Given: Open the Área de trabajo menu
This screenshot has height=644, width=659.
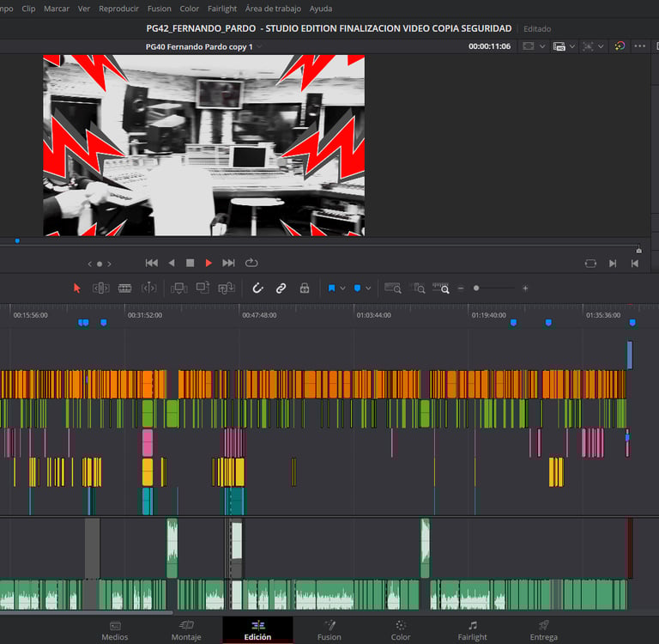Looking at the screenshot, I should (273, 9).
